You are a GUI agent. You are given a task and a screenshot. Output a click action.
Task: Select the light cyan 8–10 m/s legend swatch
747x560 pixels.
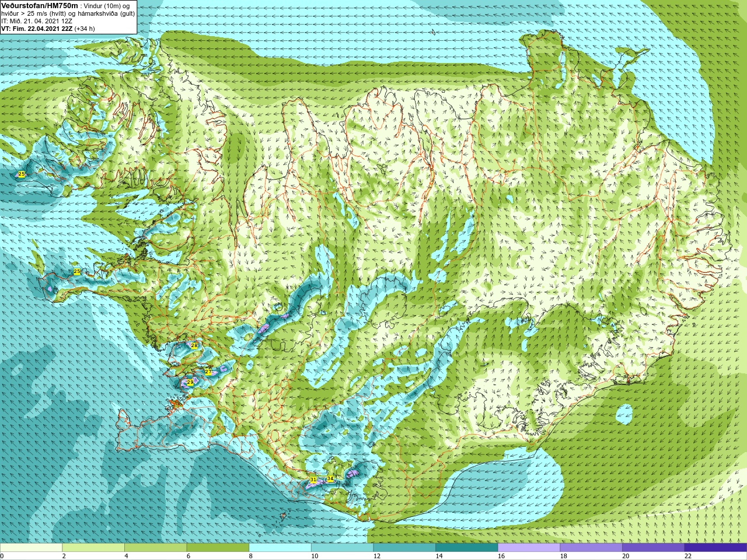point(280,548)
